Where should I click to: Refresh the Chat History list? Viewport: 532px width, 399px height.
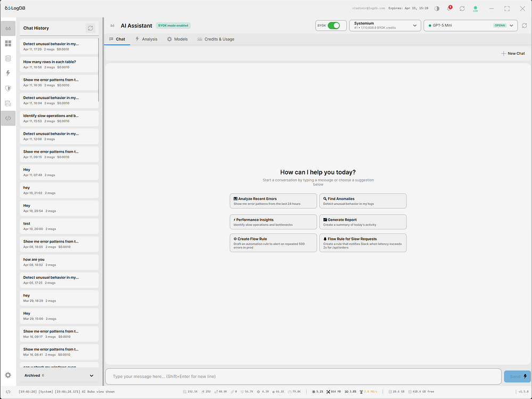[x=90, y=28]
